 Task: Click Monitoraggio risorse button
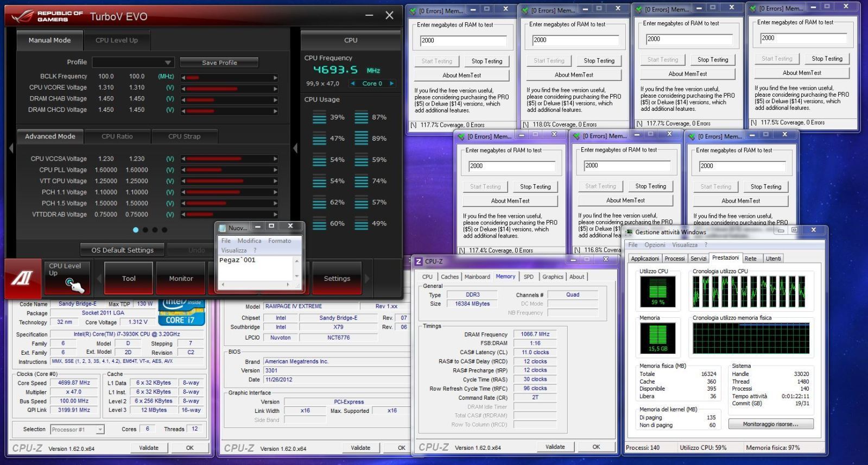[771, 424]
